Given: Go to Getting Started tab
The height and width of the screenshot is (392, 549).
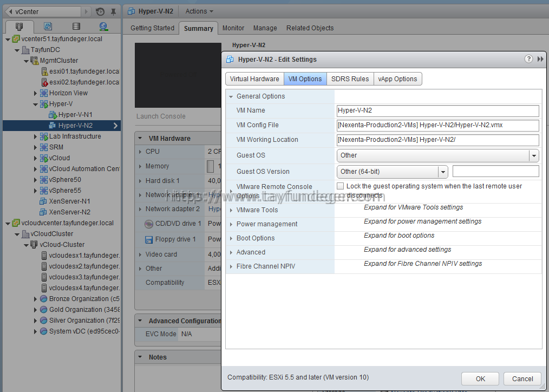Looking at the screenshot, I should [152, 28].
